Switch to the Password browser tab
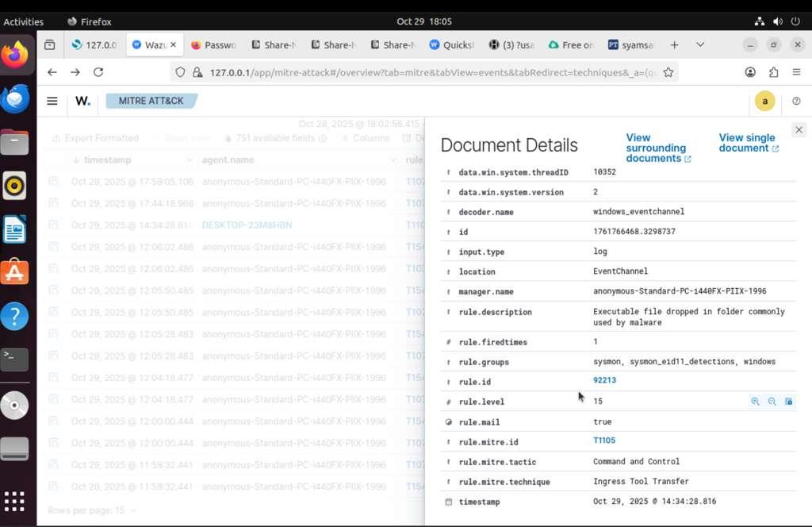Viewport: 812px width, 527px height. click(x=214, y=45)
